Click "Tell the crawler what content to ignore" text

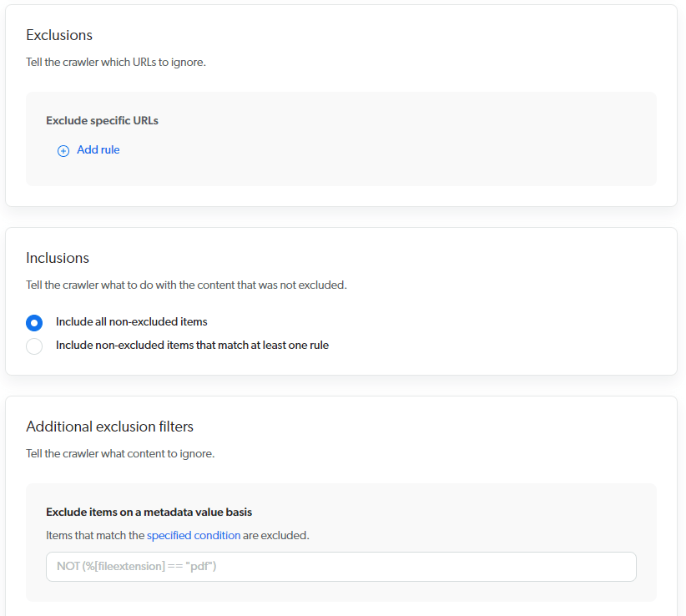point(120,454)
